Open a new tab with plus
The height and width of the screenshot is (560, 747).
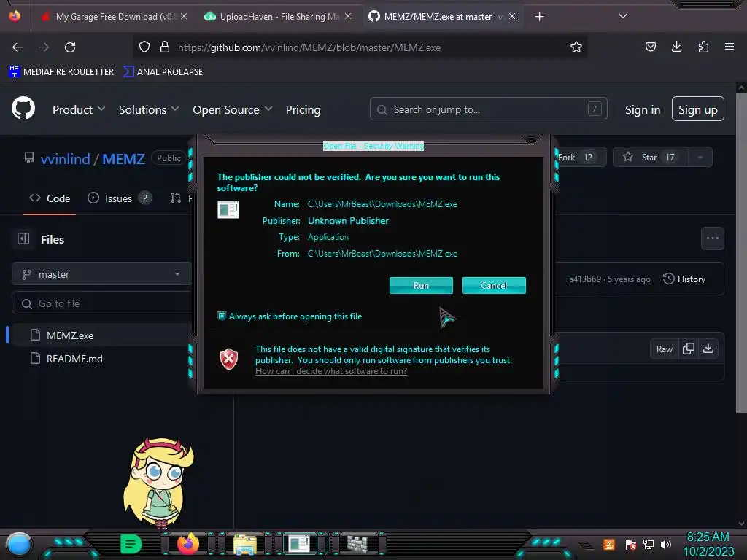(539, 17)
